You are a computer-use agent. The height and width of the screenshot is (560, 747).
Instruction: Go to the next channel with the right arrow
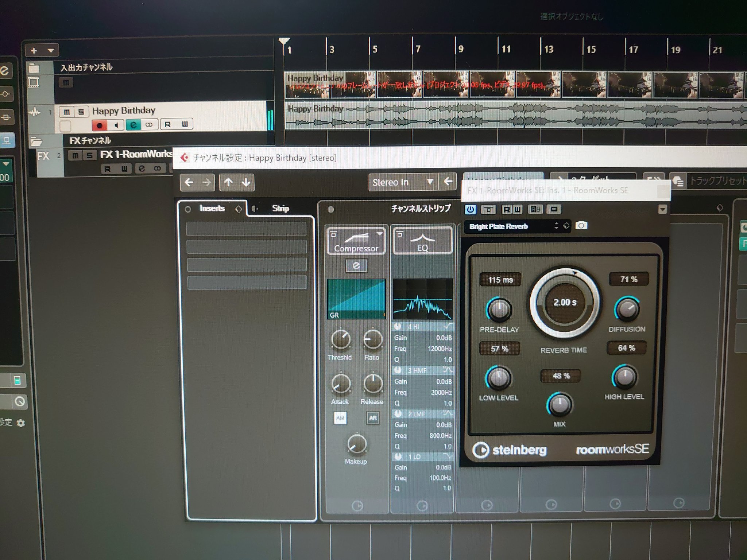tap(206, 182)
